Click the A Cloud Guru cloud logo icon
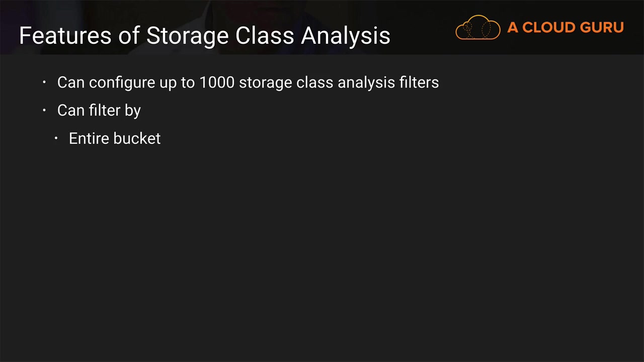The height and width of the screenshot is (362, 644). [x=477, y=28]
